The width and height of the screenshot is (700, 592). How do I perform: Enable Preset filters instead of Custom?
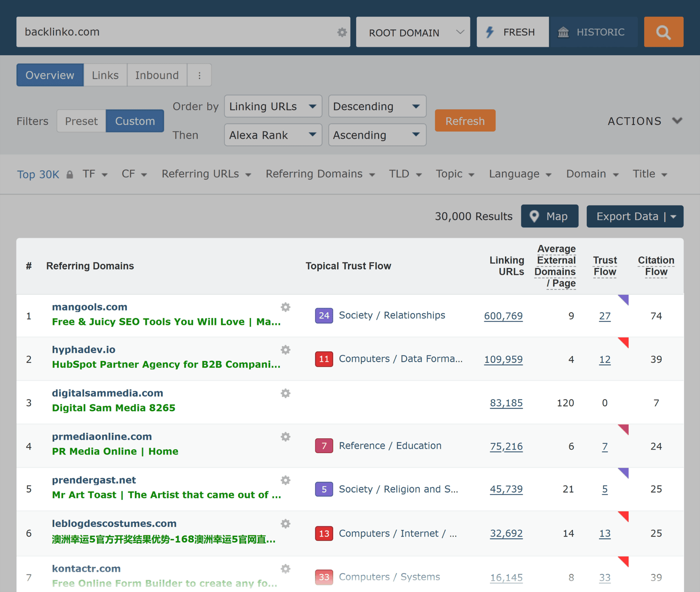(81, 121)
